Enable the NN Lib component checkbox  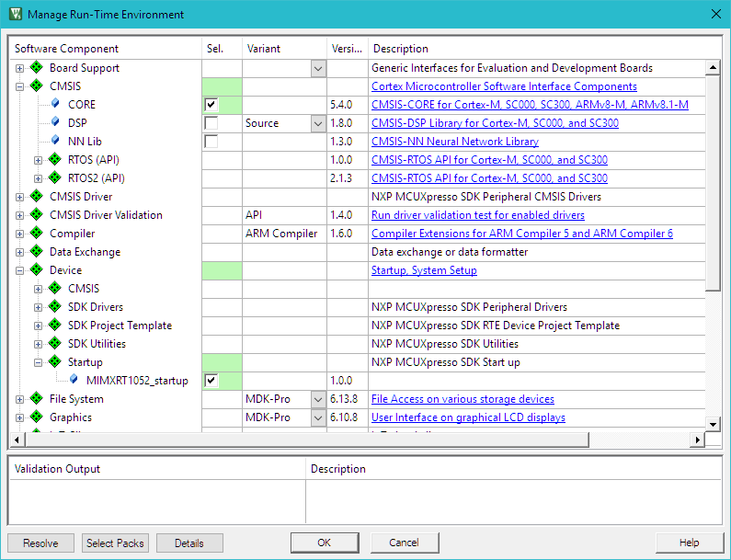[211, 142]
